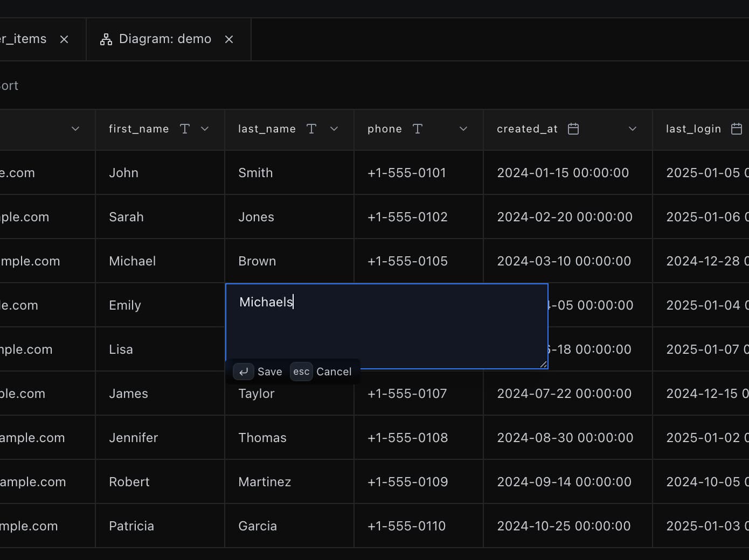
Task: Click the calendar icon on the last_login column
Action: (x=736, y=129)
